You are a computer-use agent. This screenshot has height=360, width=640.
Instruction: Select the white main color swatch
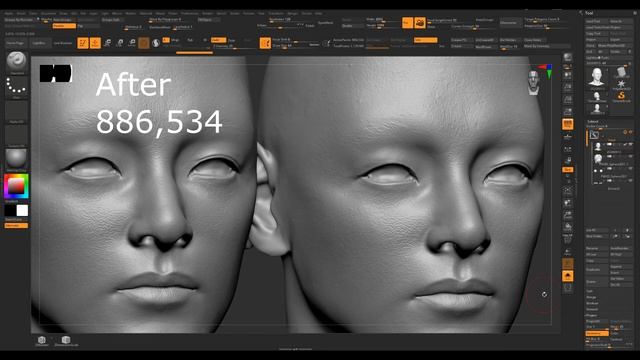[22, 211]
